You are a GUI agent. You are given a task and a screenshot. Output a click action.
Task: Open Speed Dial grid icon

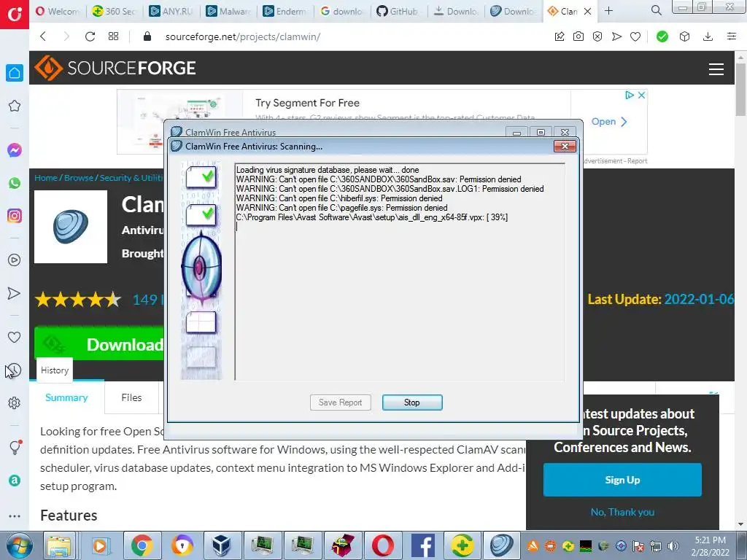click(x=113, y=36)
